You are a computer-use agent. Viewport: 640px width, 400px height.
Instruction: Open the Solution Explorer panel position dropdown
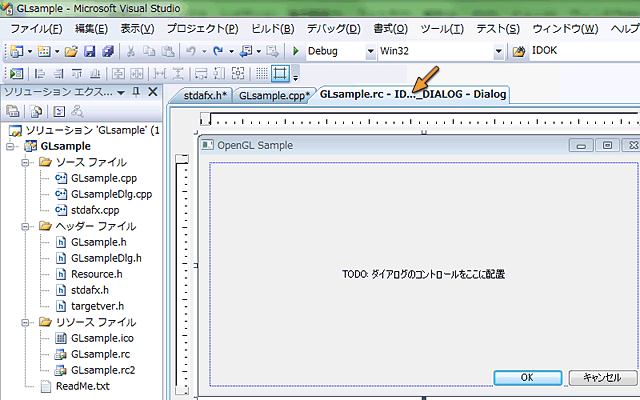point(121,93)
